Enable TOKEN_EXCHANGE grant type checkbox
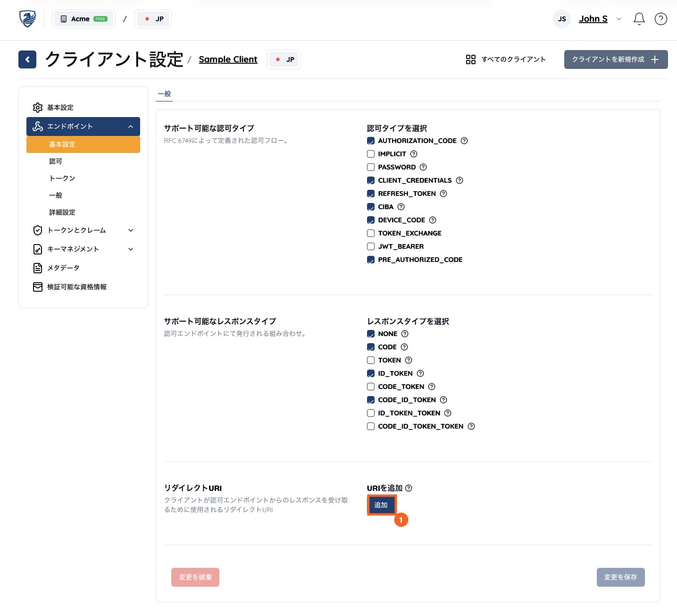The width and height of the screenshot is (677, 616). (x=371, y=233)
